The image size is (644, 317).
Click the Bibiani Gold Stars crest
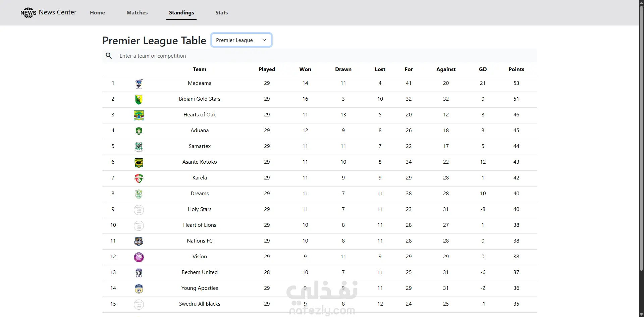click(139, 99)
